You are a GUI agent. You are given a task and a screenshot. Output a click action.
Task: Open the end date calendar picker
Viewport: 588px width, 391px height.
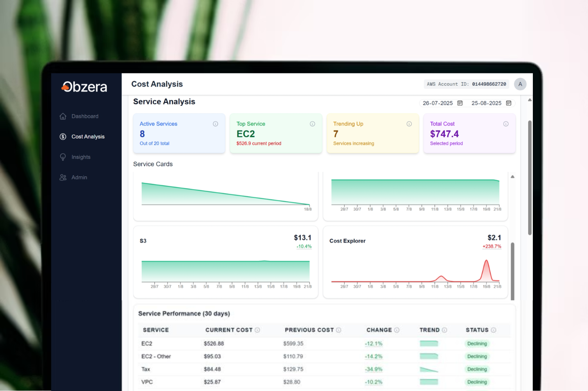(509, 103)
